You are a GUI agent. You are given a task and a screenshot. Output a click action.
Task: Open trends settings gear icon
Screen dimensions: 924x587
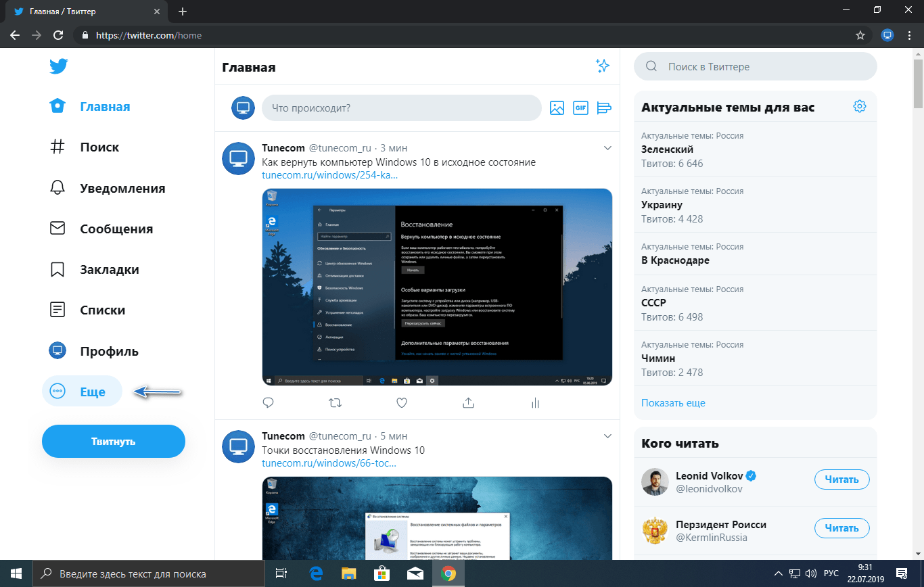(x=859, y=107)
